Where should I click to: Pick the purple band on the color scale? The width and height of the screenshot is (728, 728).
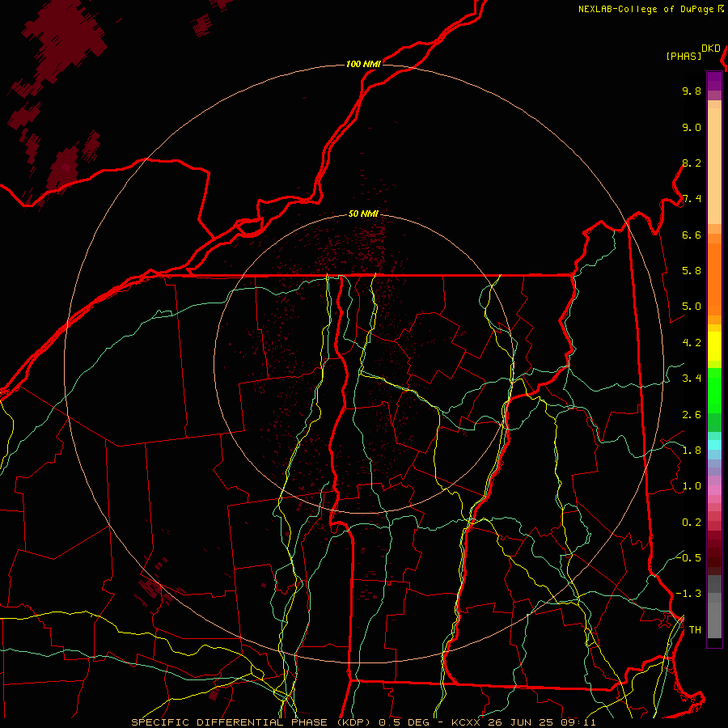tap(714, 81)
